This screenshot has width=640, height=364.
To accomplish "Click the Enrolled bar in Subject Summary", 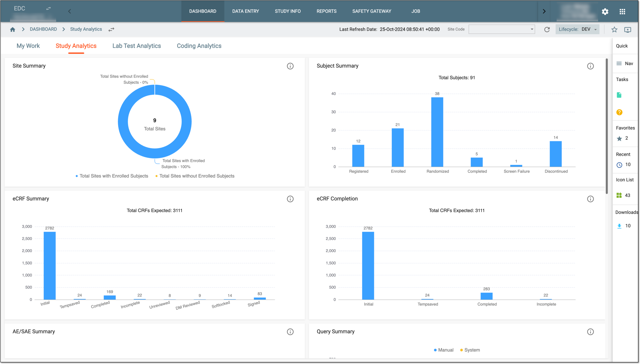I will point(398,148).
